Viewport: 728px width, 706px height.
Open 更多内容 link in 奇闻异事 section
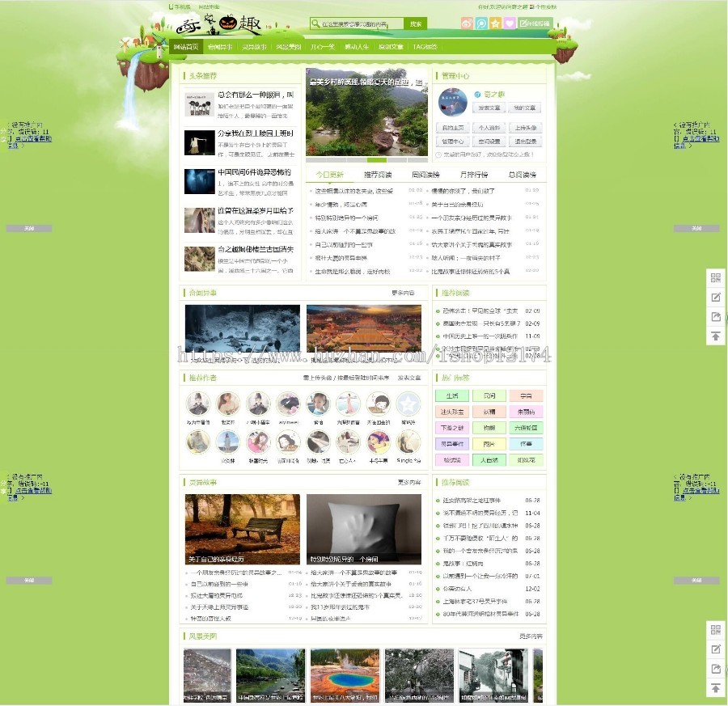click(x=403, y=293)
